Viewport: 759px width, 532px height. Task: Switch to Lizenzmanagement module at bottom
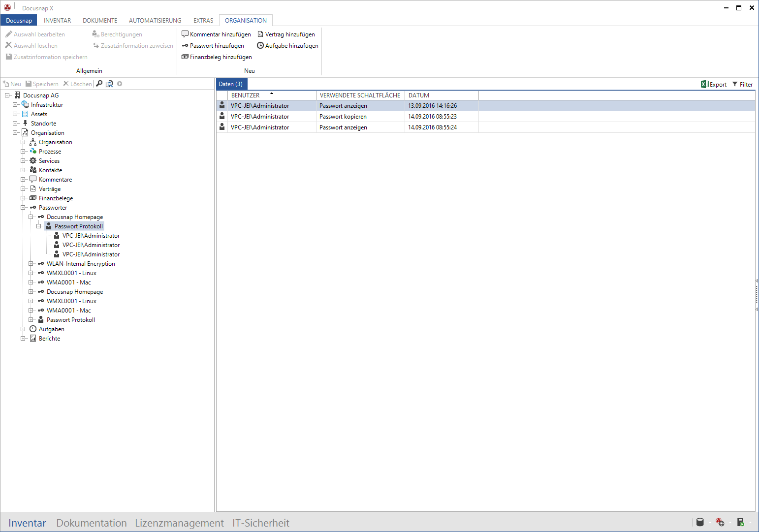(x=179, y=523)
